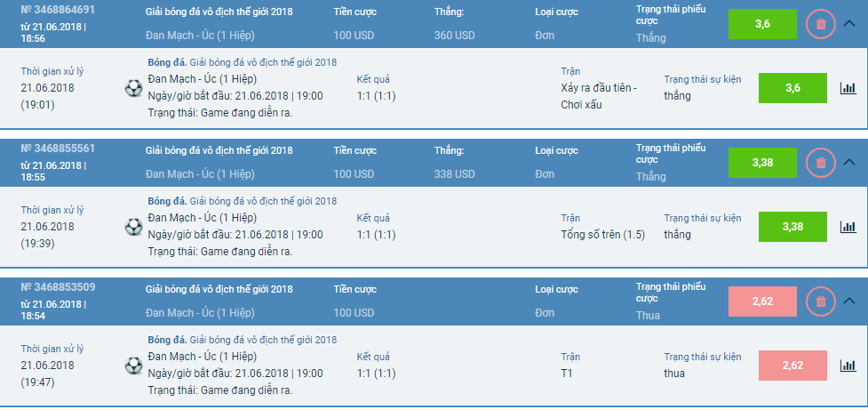Click the pink 2,62 odds button in the third bet's detail row
The width and height of the screenshot is (868, 410).
coord(792,366)
